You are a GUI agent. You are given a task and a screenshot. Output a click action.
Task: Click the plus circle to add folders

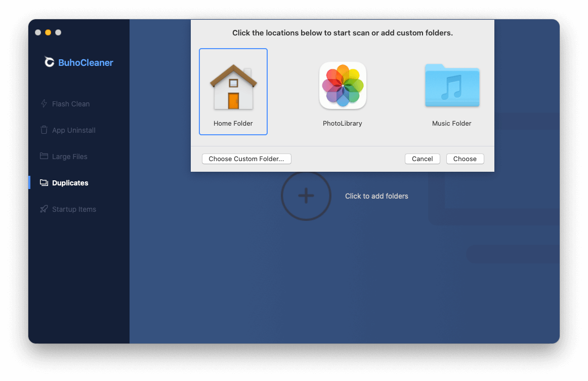click(306, 196)
